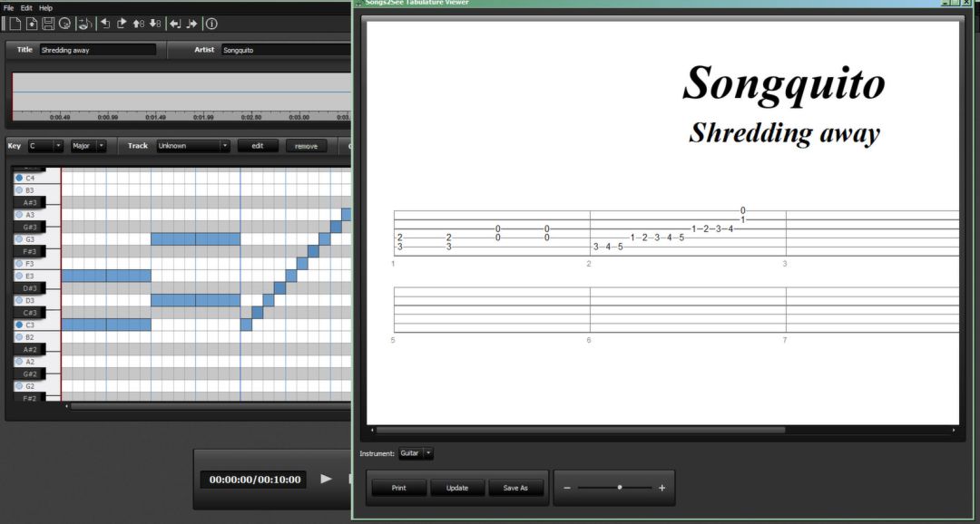Click the ear/listen playback icon
Image resolution: width=980 pixels, height=524 pixels.
click(x=84, y=24)
